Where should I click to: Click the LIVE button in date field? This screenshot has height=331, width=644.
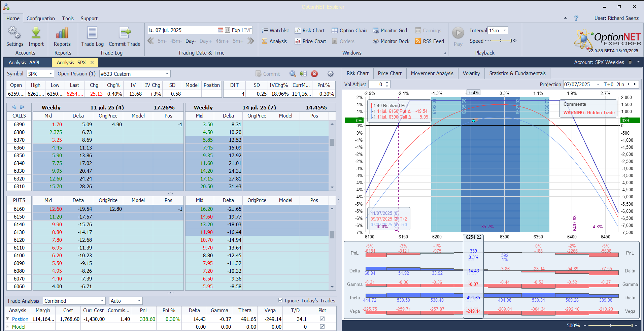247,30
